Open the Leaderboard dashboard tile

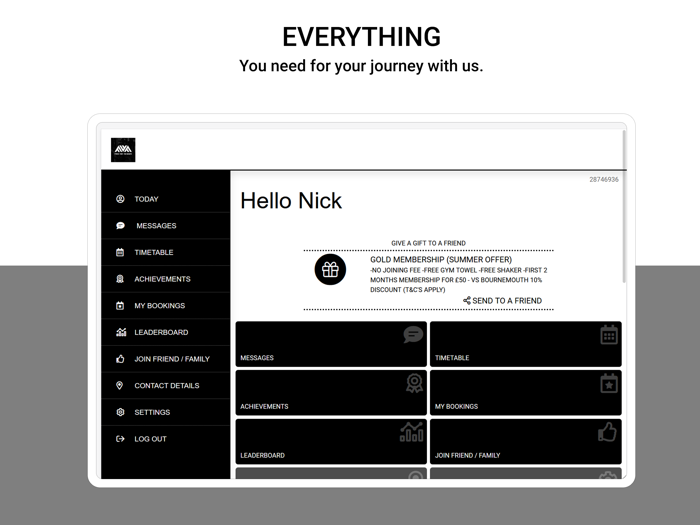coord(331,442)
